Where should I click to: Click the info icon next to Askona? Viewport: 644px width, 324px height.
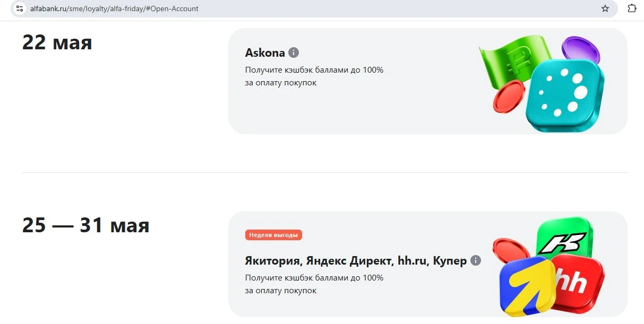[294, 52]
